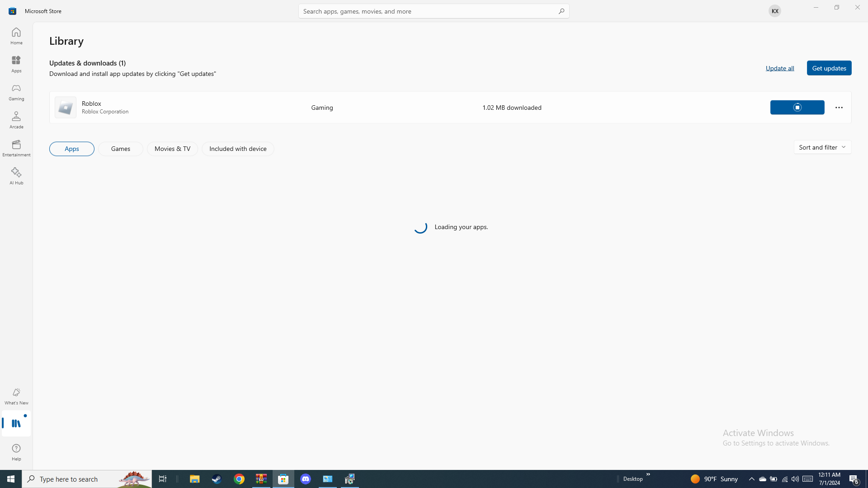This screenshot has width=868, height=488.
Task: Open Discord from the taskbar
Action: click(x=306, y=479)
